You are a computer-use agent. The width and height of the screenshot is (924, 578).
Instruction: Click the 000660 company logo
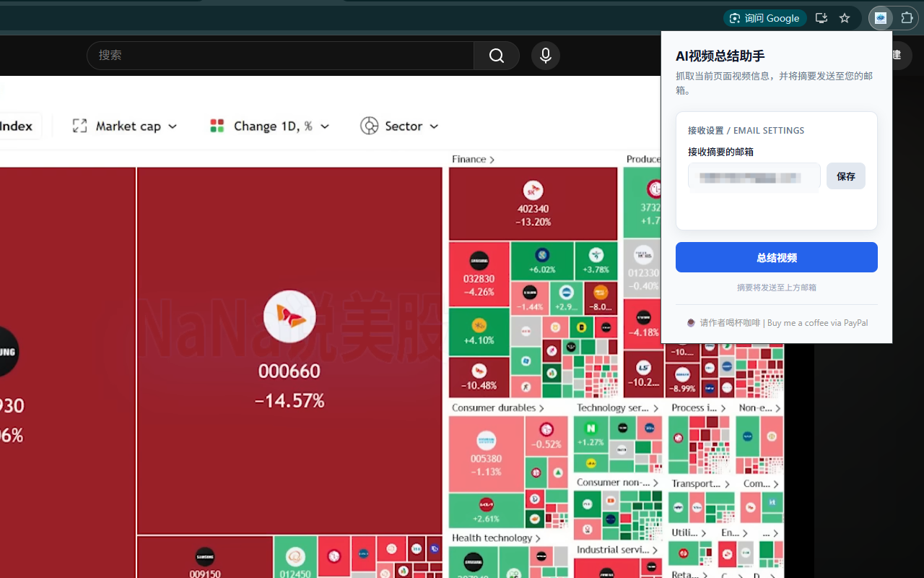point(289,316)
